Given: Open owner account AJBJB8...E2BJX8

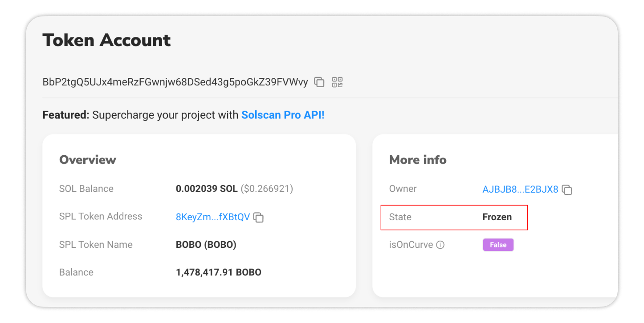Looking at the screenshot, I should coord(520,189).
